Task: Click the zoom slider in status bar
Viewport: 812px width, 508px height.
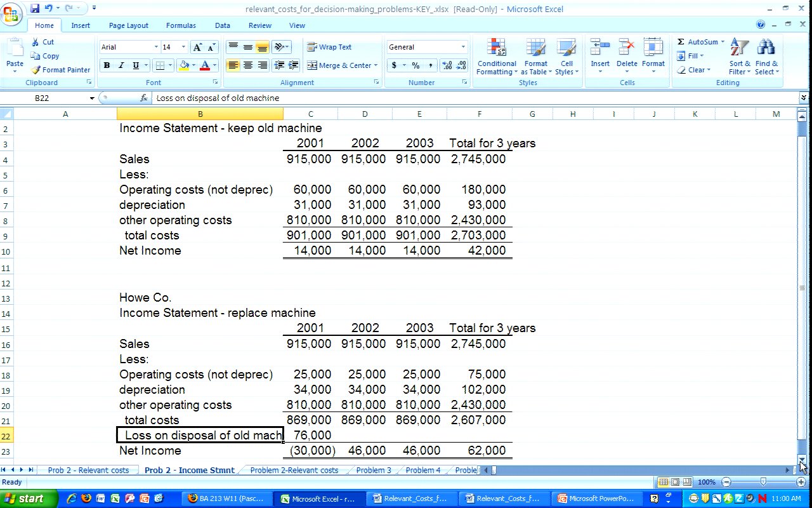Action: (763, 483)
